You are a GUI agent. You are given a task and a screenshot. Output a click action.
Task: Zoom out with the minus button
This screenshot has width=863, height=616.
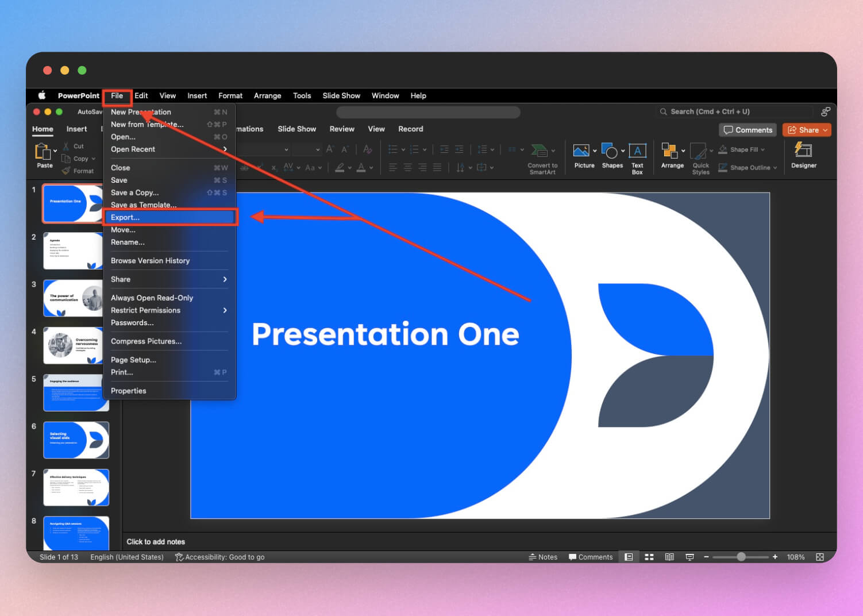[707, 557]
